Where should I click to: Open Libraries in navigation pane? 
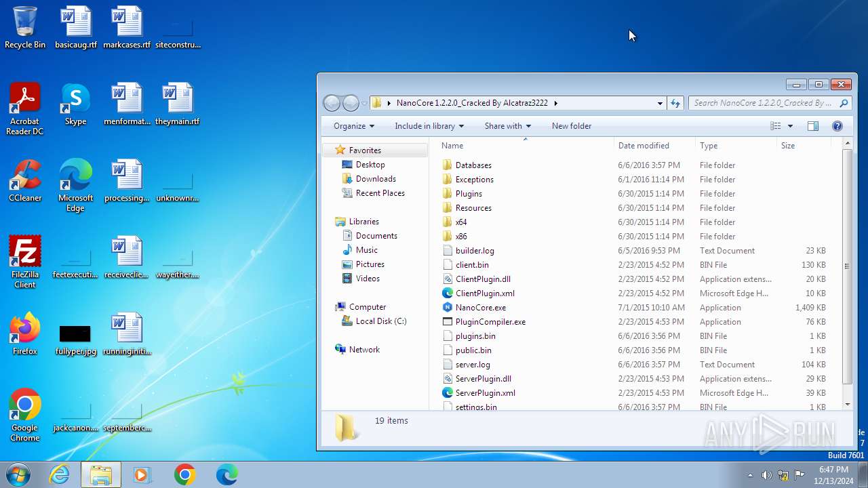pyautogui.click(x=363, y=222)
